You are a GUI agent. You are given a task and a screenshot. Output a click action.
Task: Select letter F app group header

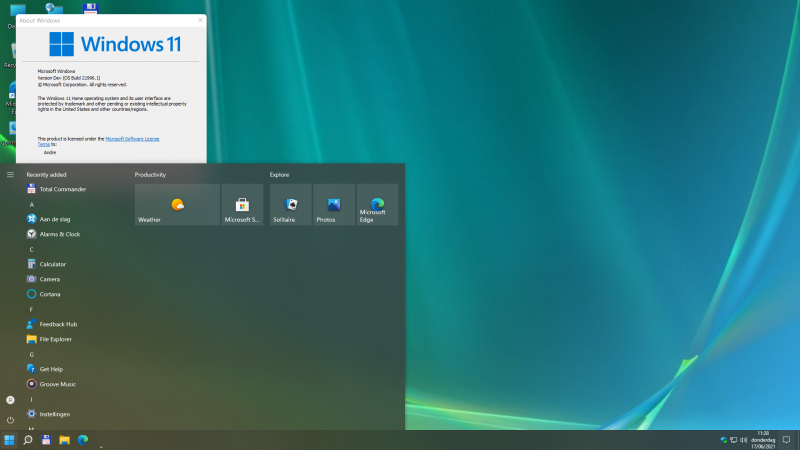[x=31, y=309]
